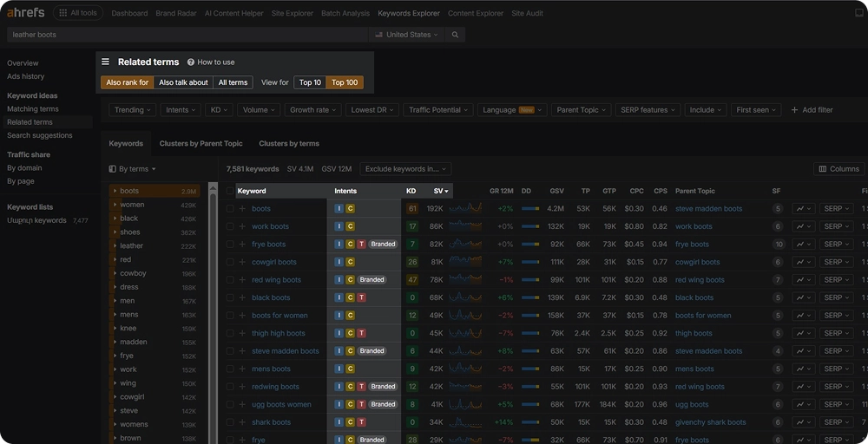Screen dimensions: 868x444
Task: Click the Columns button icon
Action: 823,168
